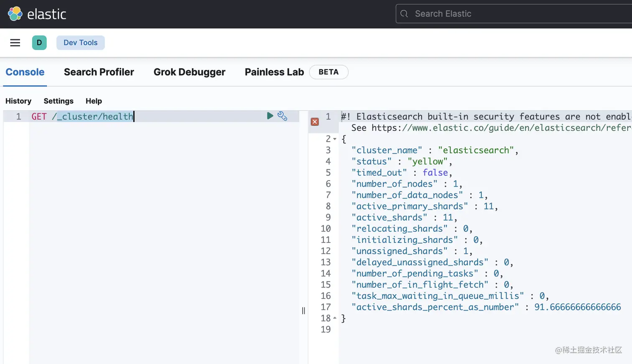Open the Grok Debugger tab
Screen dimensions: 632x364
point(189,72)
